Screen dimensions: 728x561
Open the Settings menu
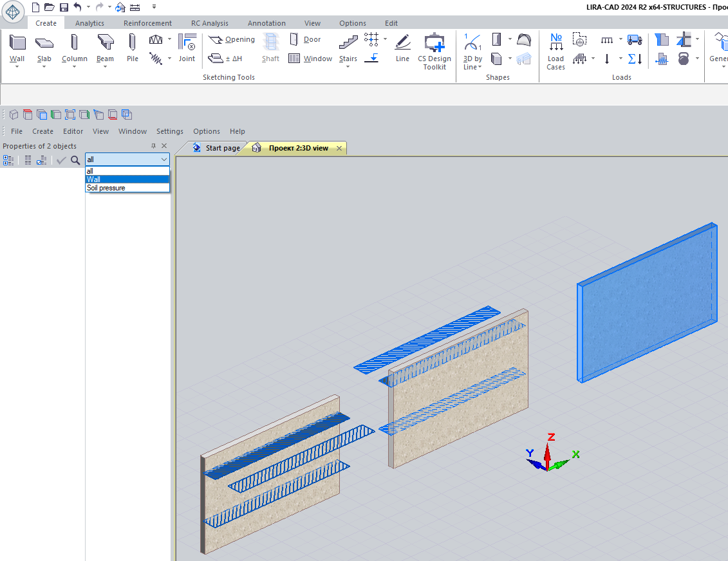[170, 131]
